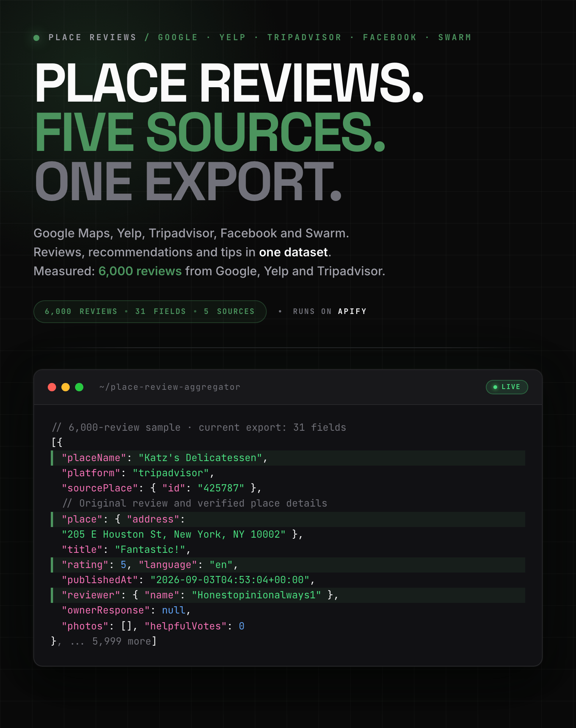Select SWARM in the top source list
The height and width of the screenshot is (728, 576).
click(x=455, y=38)
